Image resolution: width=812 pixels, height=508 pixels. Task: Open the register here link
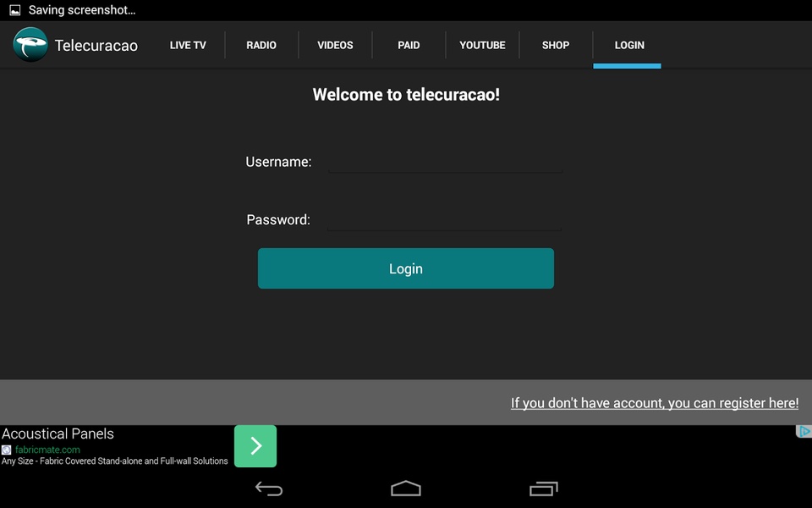click(655, 403)
